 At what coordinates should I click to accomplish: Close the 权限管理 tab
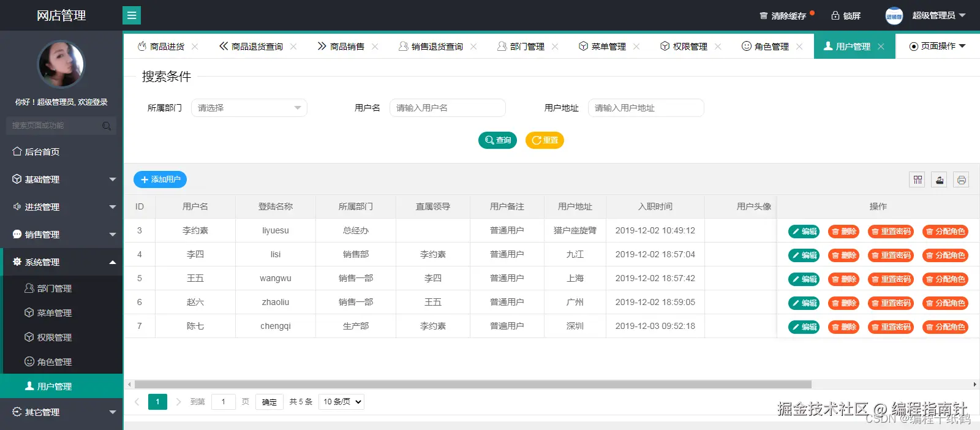(718, 47)
